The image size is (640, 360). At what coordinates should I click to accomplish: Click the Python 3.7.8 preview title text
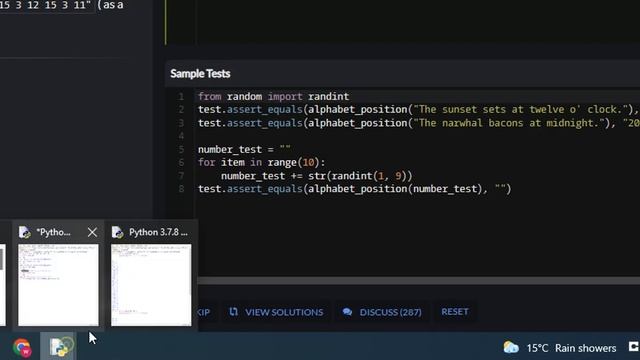coord(158,232)
